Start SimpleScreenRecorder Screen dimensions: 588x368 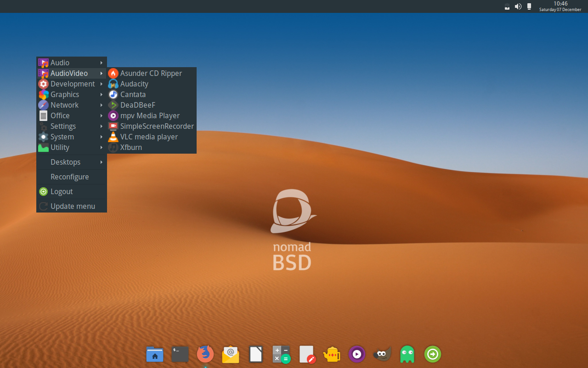tap(157, 126)
